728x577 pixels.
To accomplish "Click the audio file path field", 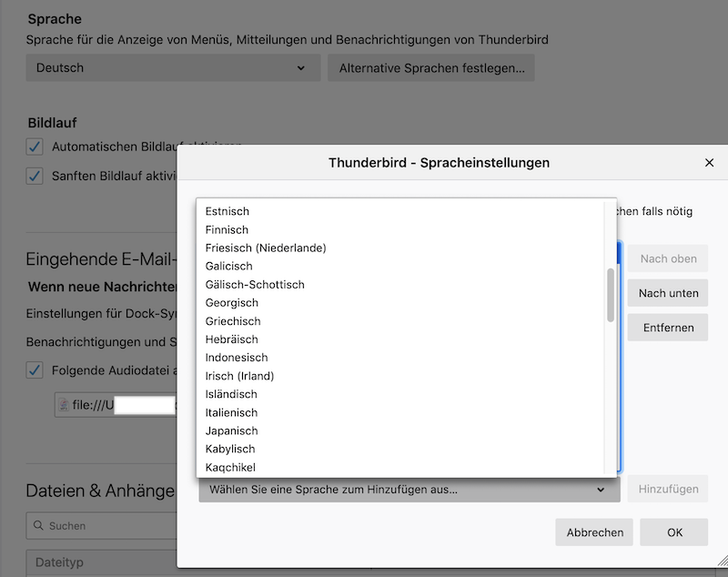I will coord(116,405).
